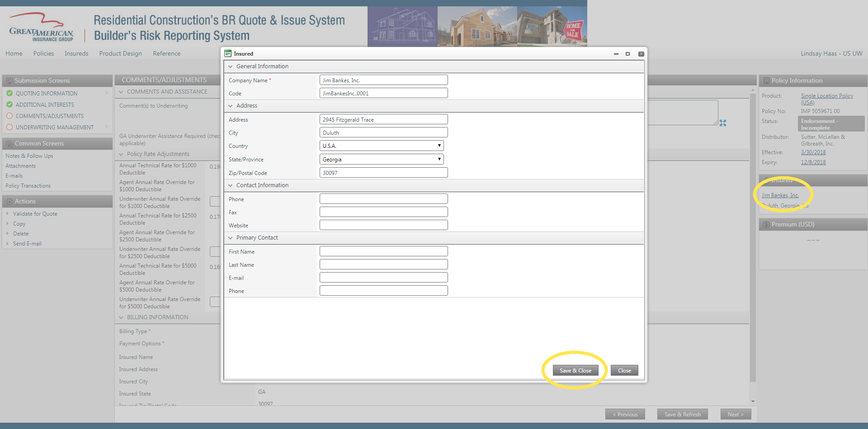Collapse the General Information section
This screenshot has height=429, width=868.
pyautogui.click(x=231, y=66)
